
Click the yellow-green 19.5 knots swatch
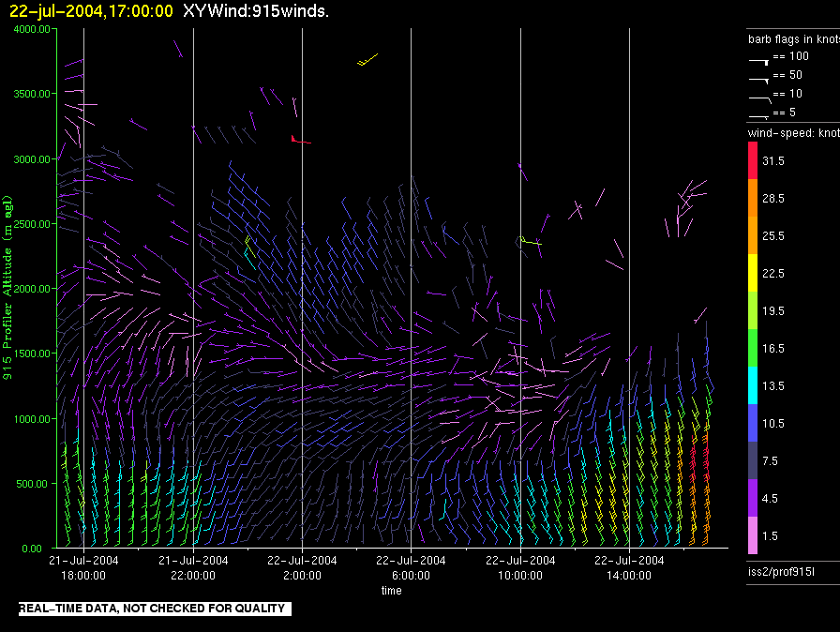pyautogui.click(x=753, y=310)
